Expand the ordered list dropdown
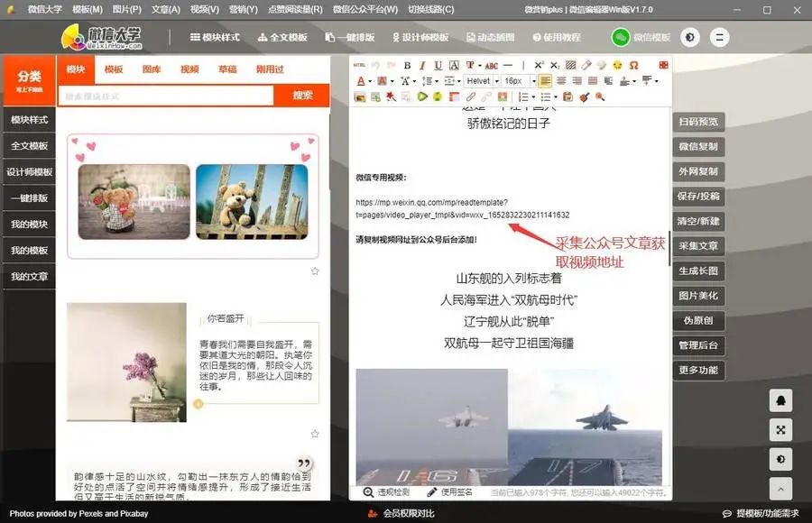This screenshot has width=812, height=523. 533,96
